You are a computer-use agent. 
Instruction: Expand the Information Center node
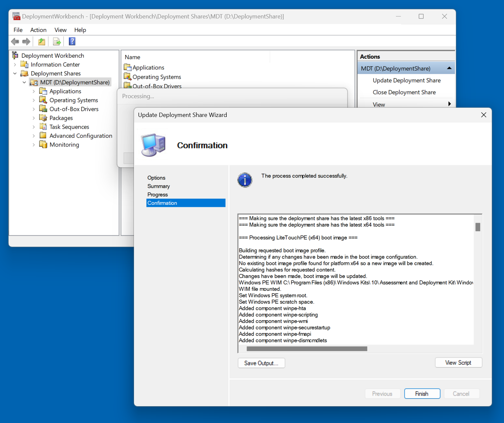(15, 65)
